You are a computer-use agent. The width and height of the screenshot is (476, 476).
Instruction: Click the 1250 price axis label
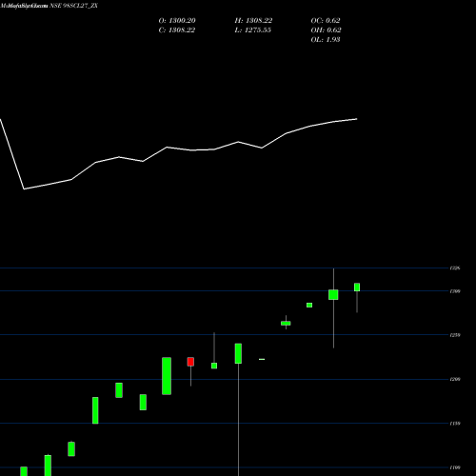click(455, 335)
